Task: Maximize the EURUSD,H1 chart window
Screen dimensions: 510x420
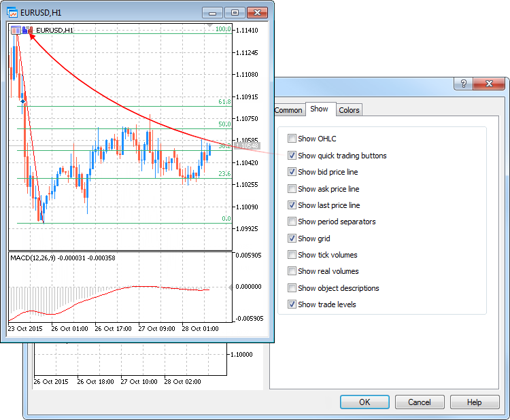Action: pos(235,12)
